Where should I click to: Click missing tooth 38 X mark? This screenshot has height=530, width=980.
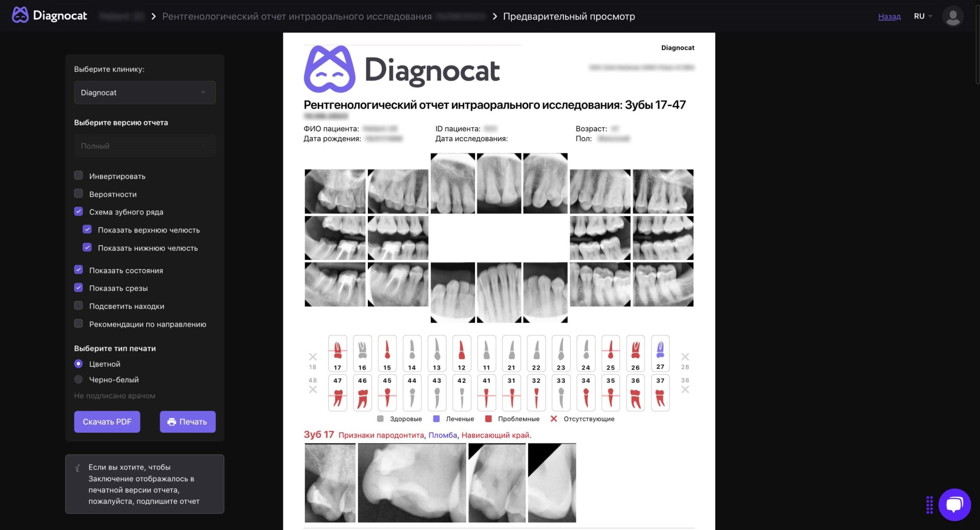[x=685, y=390]
